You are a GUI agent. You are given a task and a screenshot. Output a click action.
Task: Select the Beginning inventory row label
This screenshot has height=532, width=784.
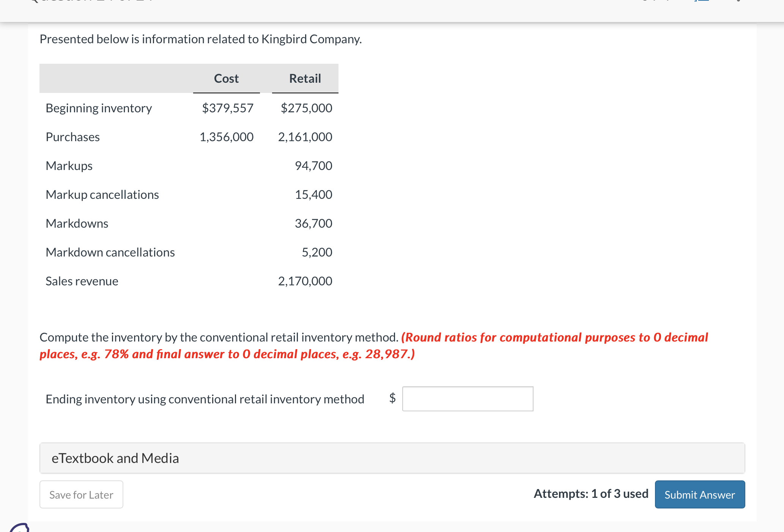click(x=99, y=108)
